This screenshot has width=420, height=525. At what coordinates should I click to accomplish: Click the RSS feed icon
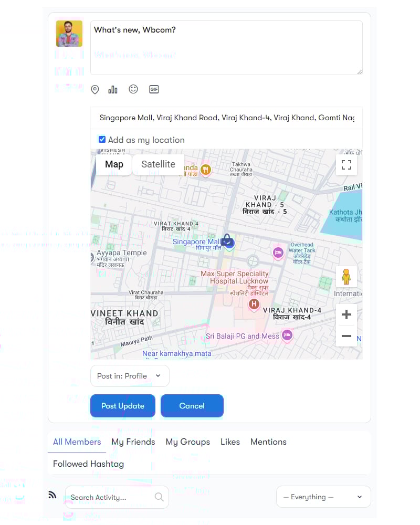[52, 495]
